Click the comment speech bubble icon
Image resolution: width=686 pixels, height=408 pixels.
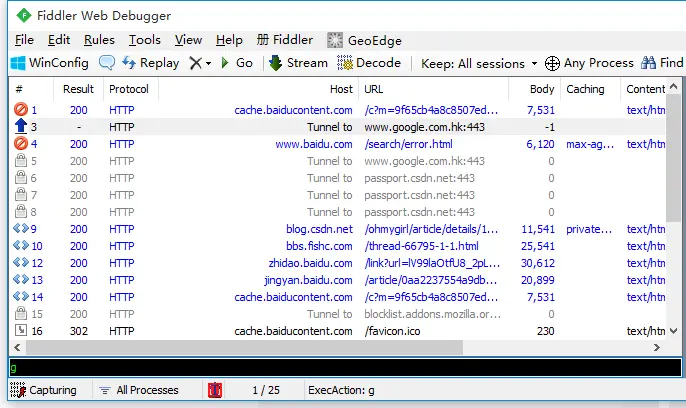pyautogui.click(x=107, y=63)
